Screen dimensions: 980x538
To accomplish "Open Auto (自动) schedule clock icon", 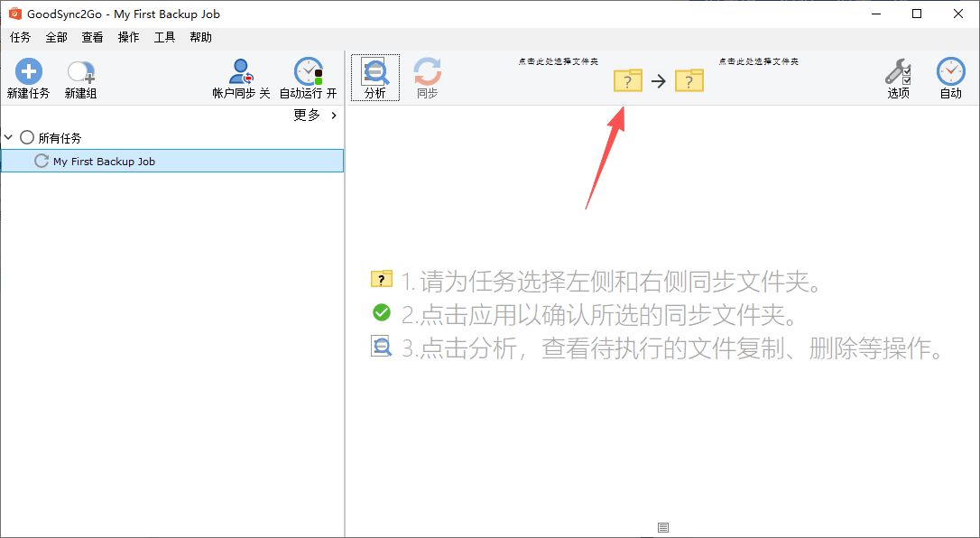I will 950,71.
